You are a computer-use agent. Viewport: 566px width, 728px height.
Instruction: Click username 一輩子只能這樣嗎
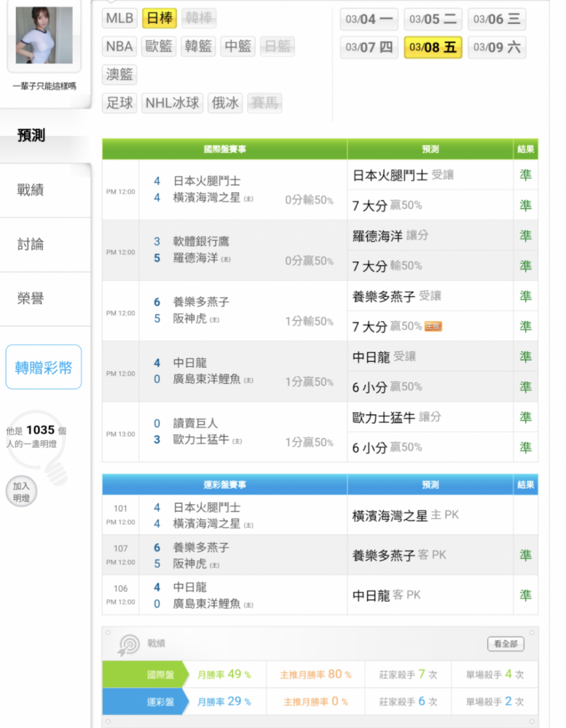44,86
